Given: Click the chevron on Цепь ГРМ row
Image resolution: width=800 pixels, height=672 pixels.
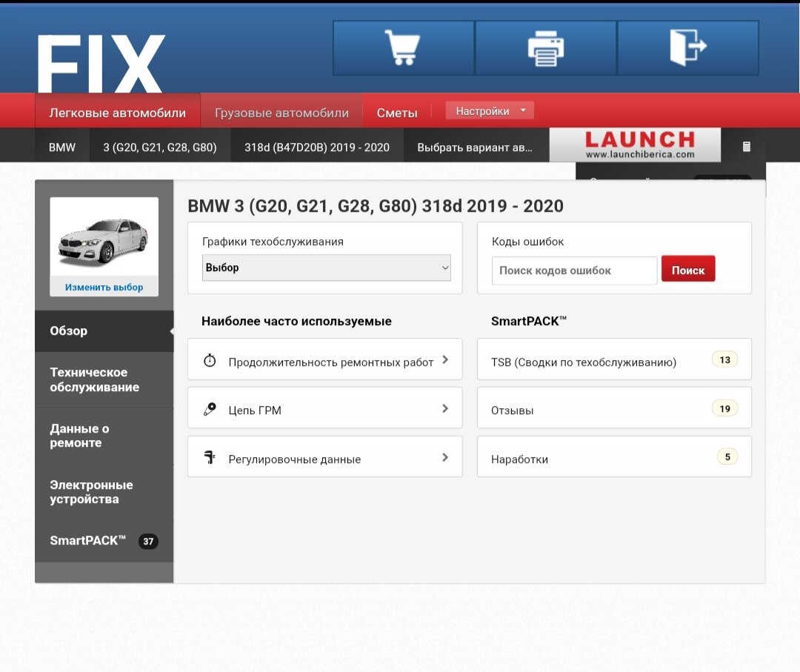Looking at the screenshot, I should point(445,408).
